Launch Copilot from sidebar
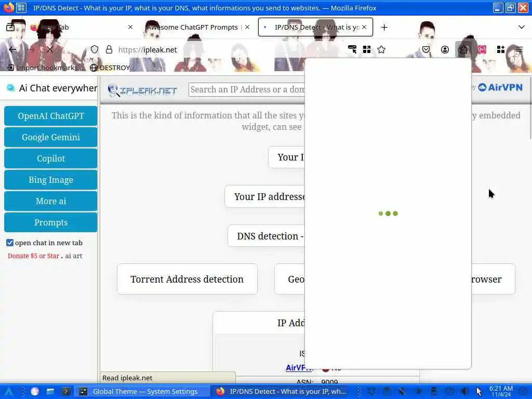Screen dimensions: 532x399 click(x=50, y=158)
